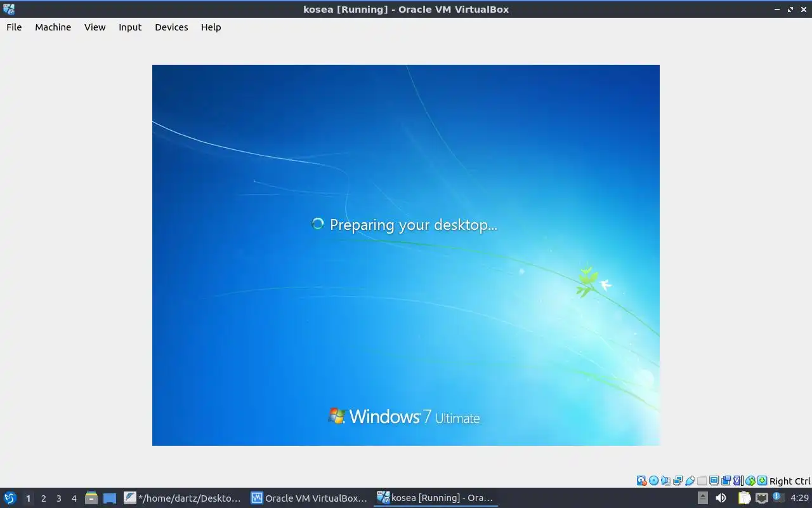Switch to virtual desktop 4
812x508 pixels.
74,498
